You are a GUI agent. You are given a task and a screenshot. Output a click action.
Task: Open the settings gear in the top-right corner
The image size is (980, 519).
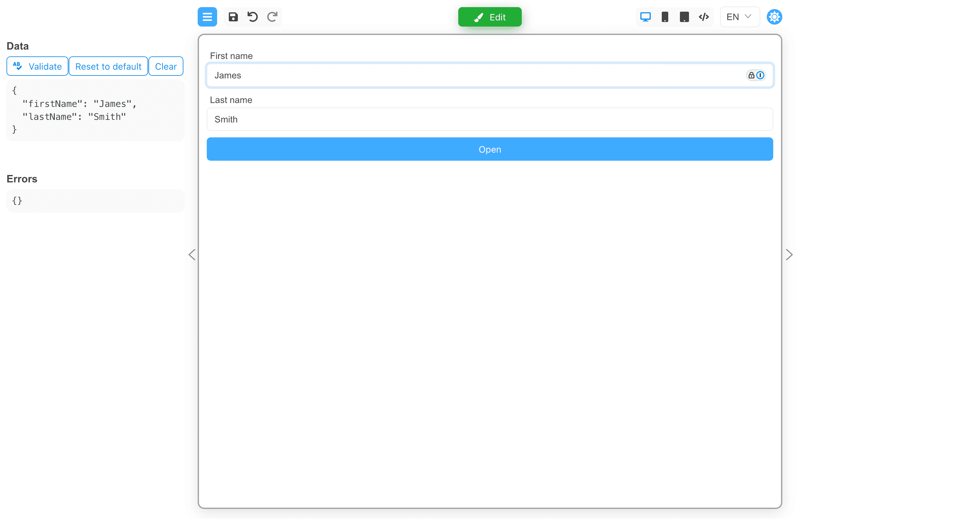click(x=774, y=17)
